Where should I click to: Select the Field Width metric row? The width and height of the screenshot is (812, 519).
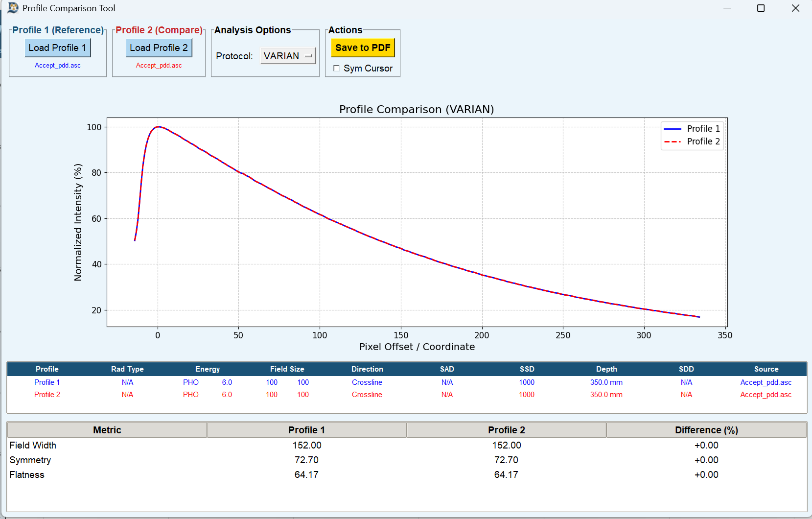tap(407, 445)
